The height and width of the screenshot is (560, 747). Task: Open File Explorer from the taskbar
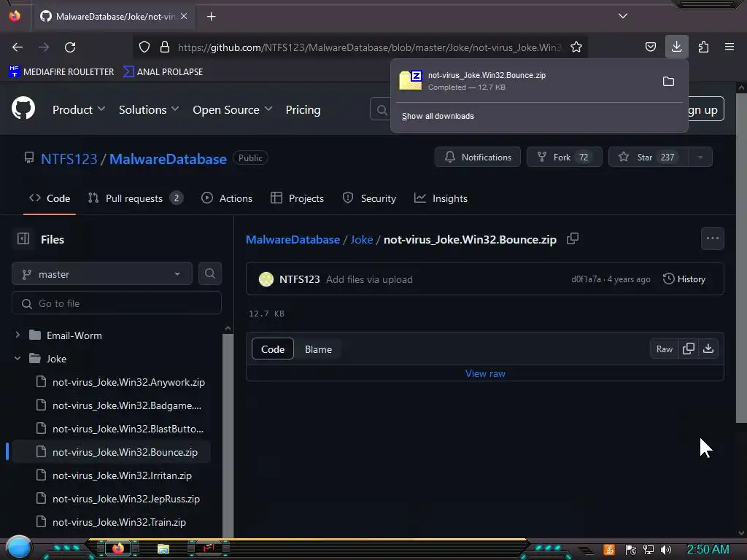point(163,549)
